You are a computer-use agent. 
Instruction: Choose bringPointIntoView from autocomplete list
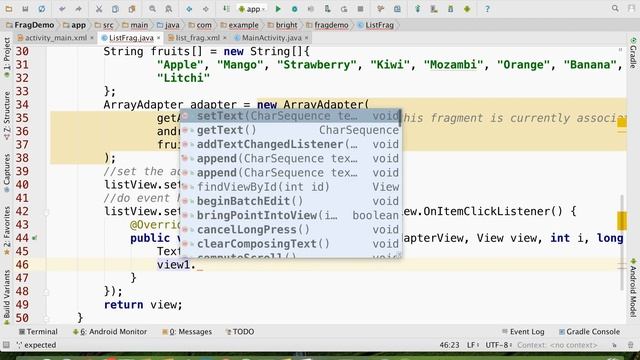[290, 216]
